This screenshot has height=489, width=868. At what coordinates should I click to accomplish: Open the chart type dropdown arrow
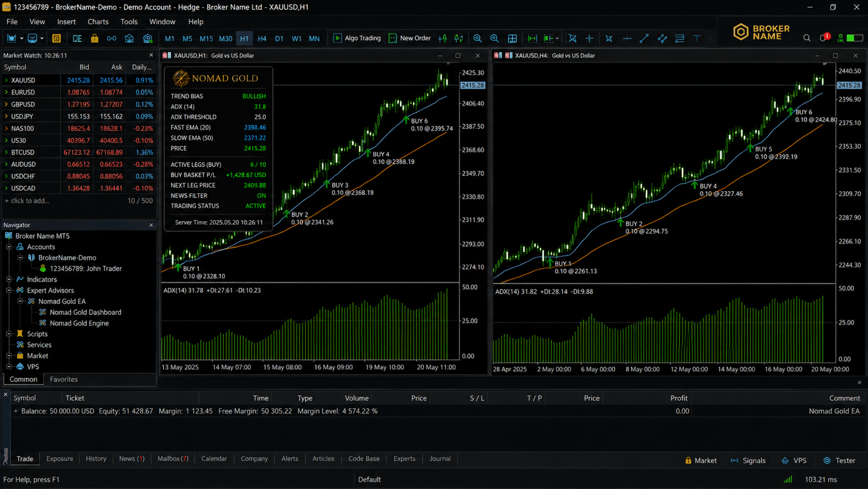click(22, 38)
